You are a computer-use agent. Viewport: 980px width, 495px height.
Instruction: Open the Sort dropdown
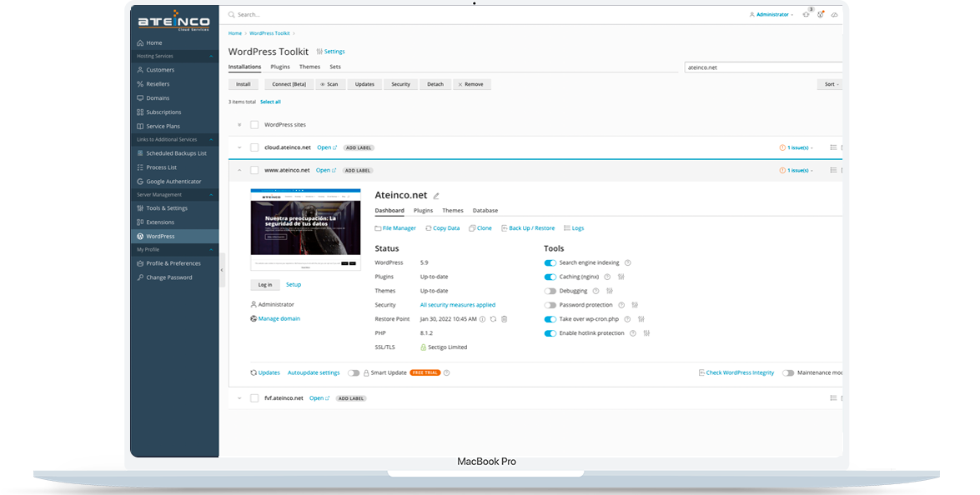click(x=831, y=84)
